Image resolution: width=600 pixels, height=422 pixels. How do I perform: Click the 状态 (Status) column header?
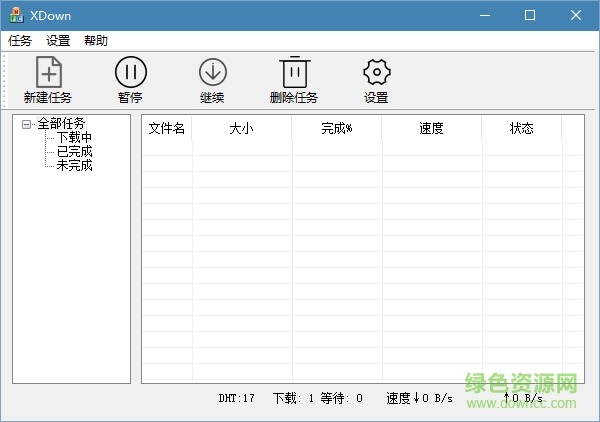pyautogui.click(x=521, y=129)
